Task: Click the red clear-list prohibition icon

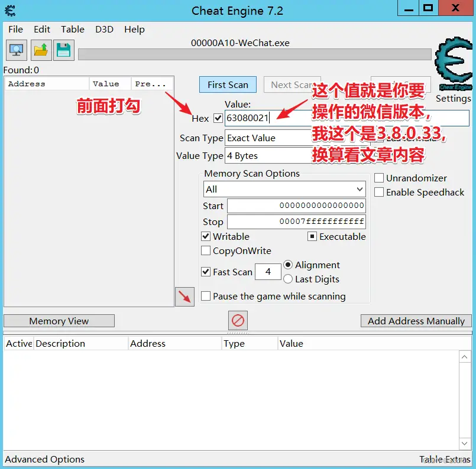Action: click(238, 321)
